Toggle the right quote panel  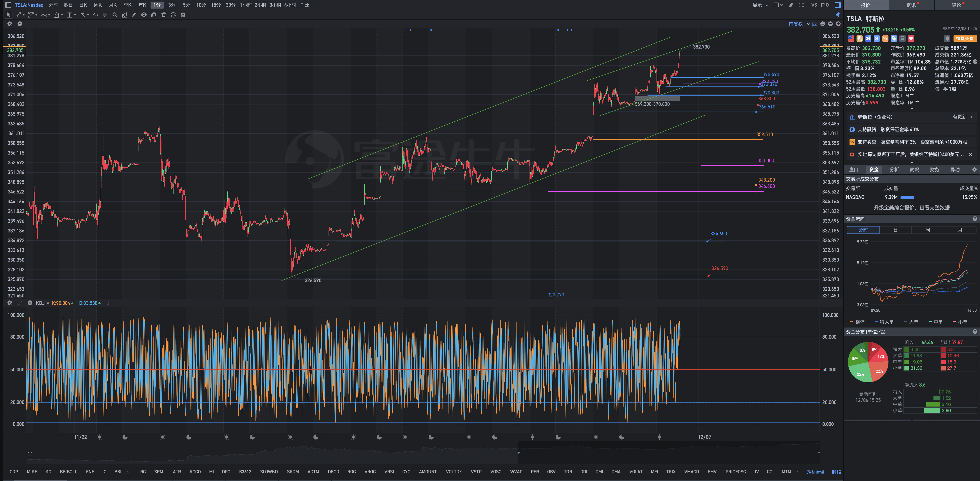(837, 5)
